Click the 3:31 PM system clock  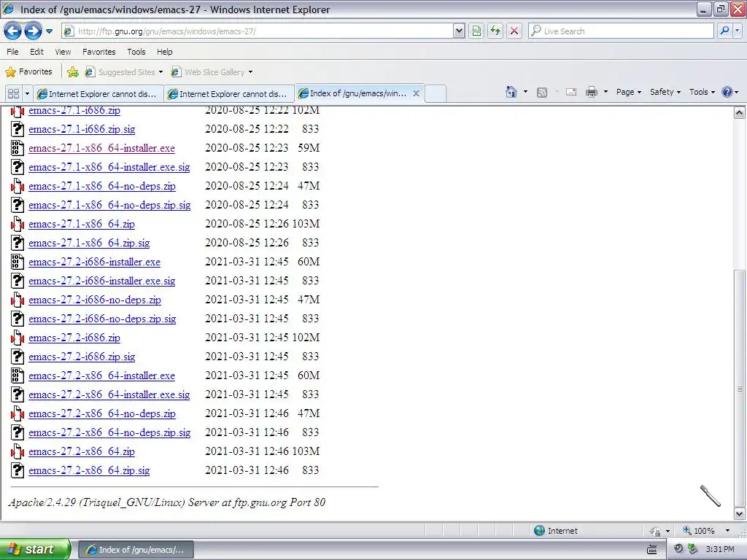tap(720, 550)
